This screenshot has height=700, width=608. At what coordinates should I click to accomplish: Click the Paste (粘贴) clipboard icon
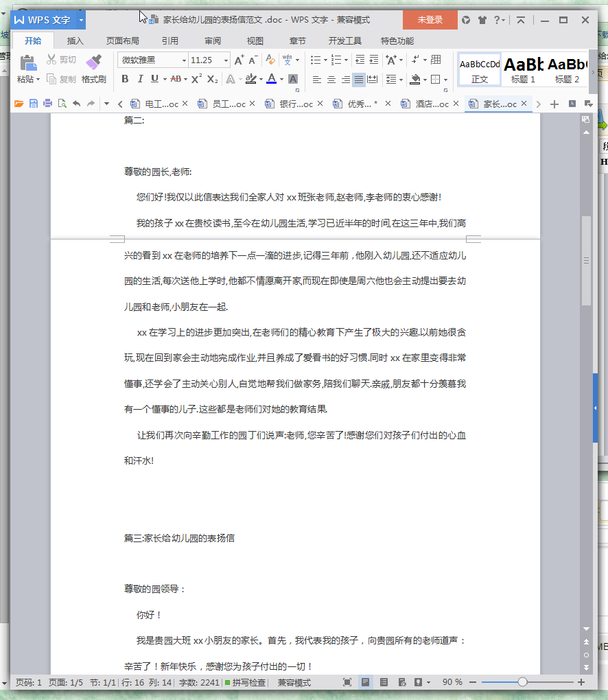[28, 63]
